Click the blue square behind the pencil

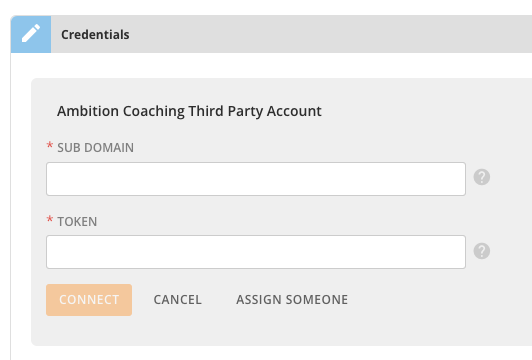(x=31, y=34)
